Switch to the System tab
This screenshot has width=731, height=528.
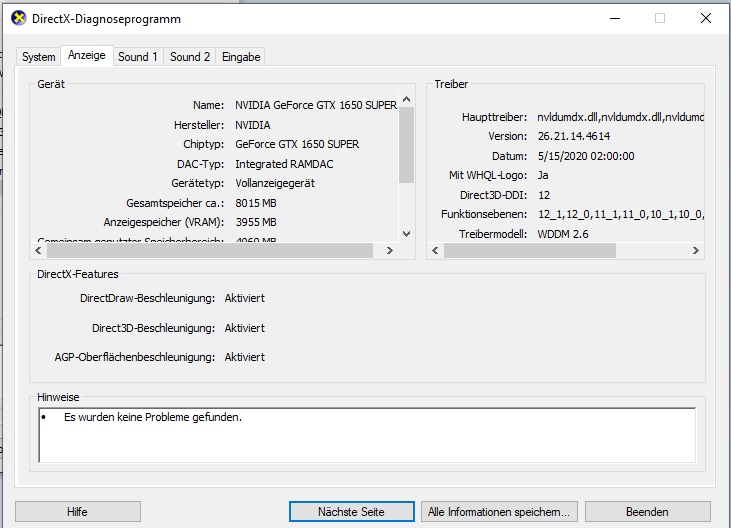(39, 57)
